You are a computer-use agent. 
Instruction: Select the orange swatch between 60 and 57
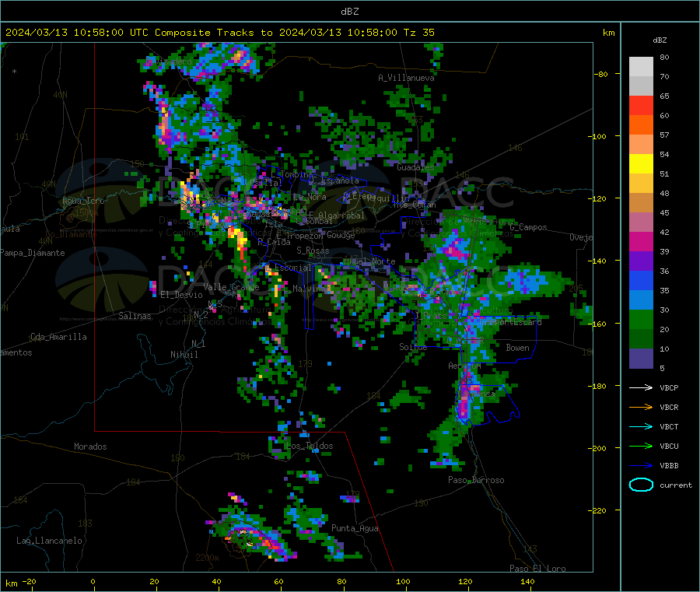[641, 125]
